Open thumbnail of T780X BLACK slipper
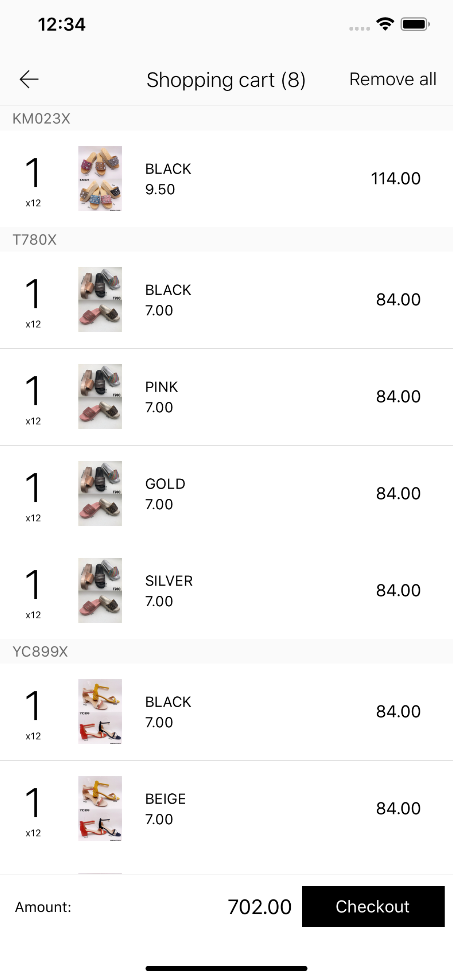 pyautogui.click(x=100, y=299)
